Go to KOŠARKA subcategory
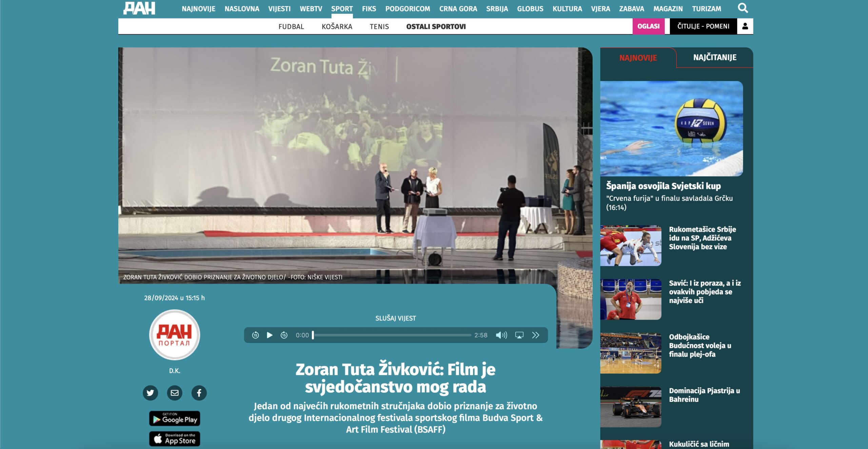The width and height of the screenshot is (868, 449). [x=337, y=26]
